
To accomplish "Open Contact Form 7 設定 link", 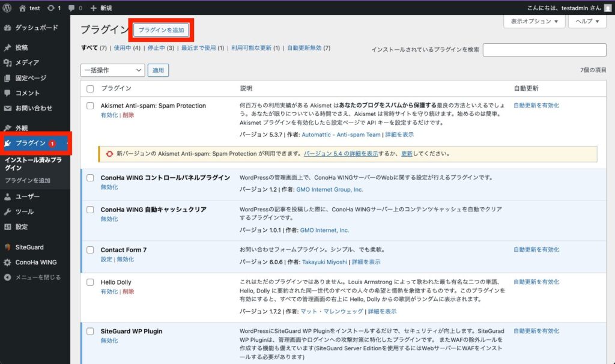I will point(106,259).
